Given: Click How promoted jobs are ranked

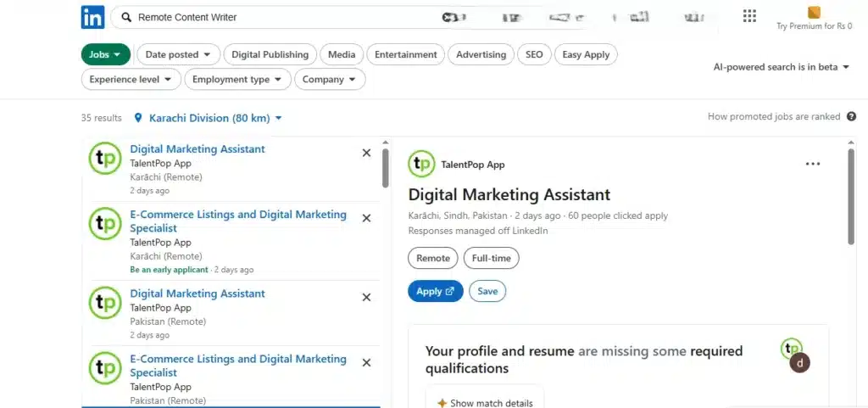Looking at the screenshot, I should pyautogui.click(x=774, y=117).
